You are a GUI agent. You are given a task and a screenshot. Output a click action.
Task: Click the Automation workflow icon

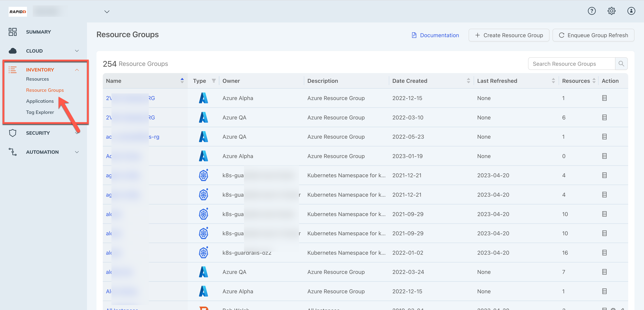pyautogui.click(x=13, y=152)
